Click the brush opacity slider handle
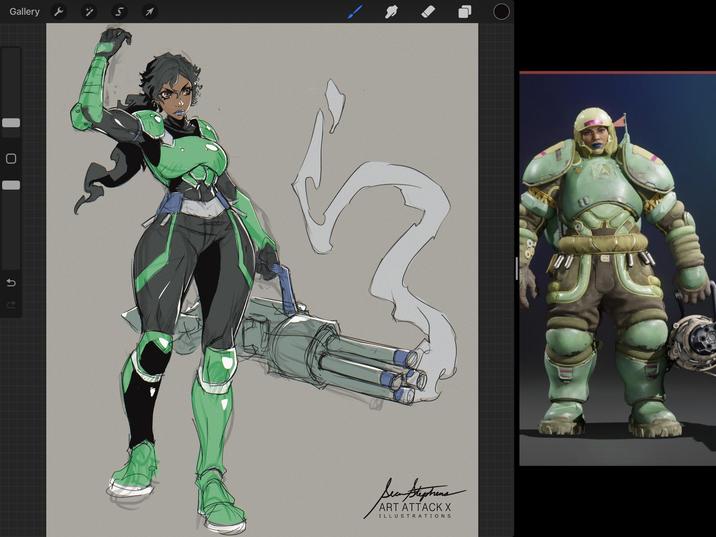 tap(11, 185)
